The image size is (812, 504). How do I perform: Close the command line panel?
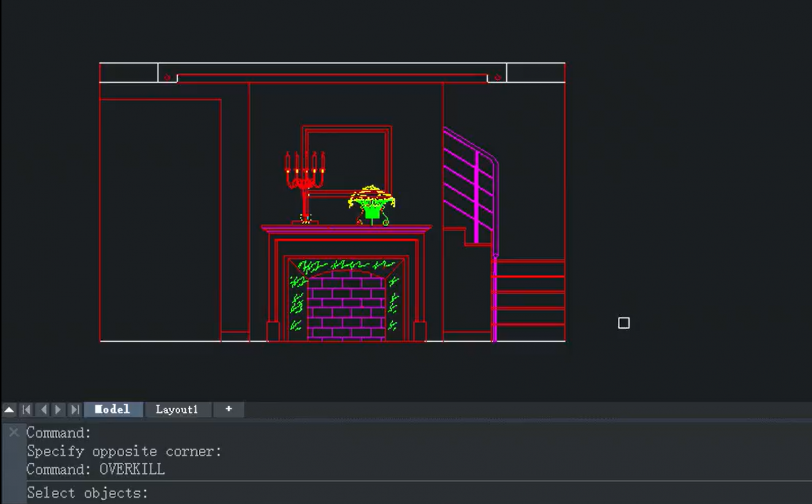(14, 433)
